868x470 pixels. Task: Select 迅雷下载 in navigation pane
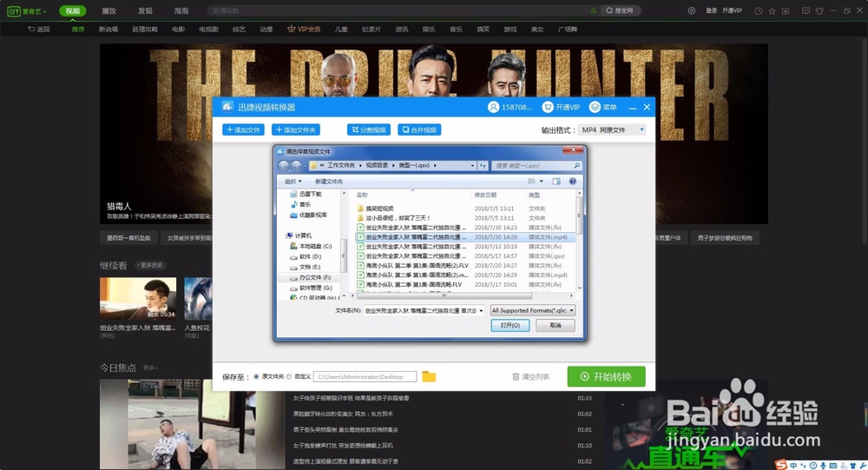[306, 194]
